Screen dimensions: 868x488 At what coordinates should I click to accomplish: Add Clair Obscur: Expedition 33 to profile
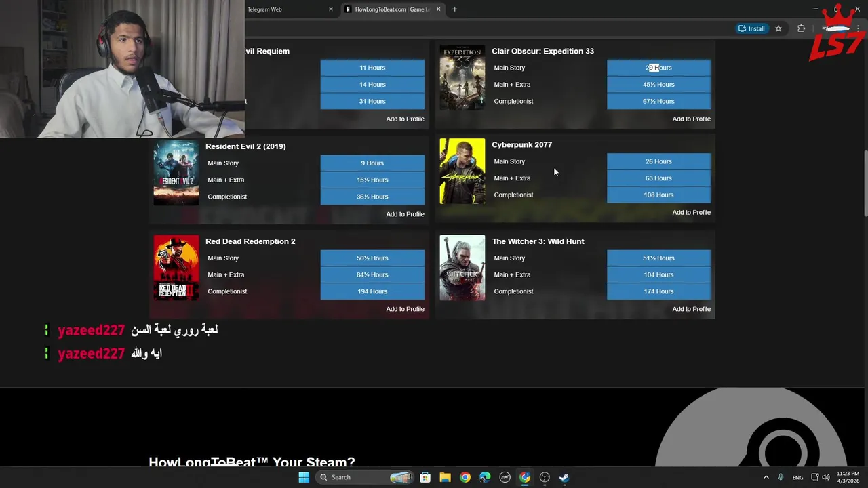pos(691,119)
